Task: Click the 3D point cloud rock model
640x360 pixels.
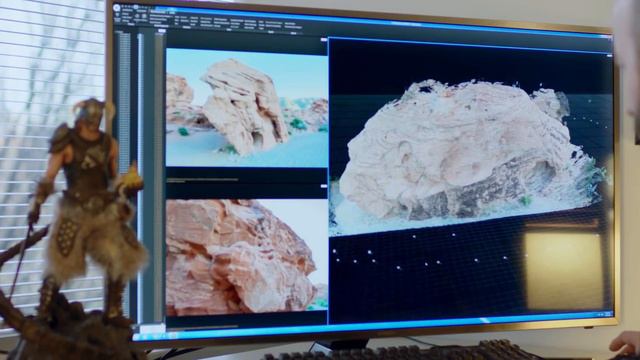Action: [x=469, y=157]
